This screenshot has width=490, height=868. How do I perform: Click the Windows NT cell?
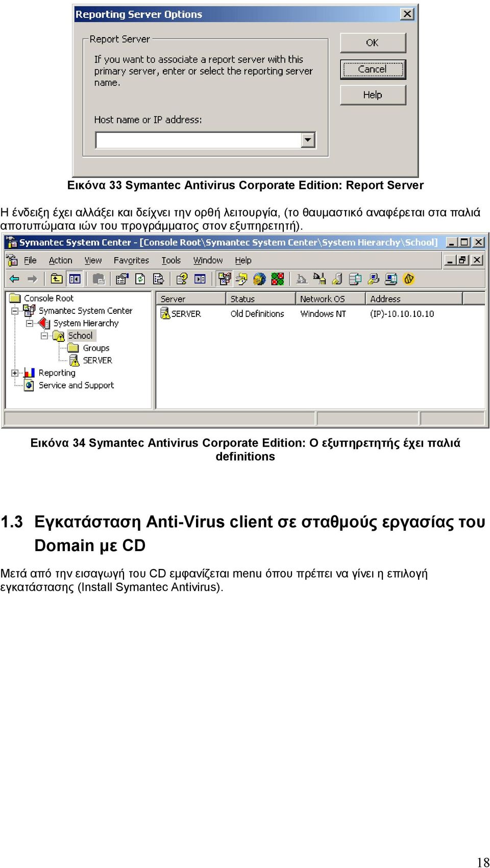click(323, 314)
